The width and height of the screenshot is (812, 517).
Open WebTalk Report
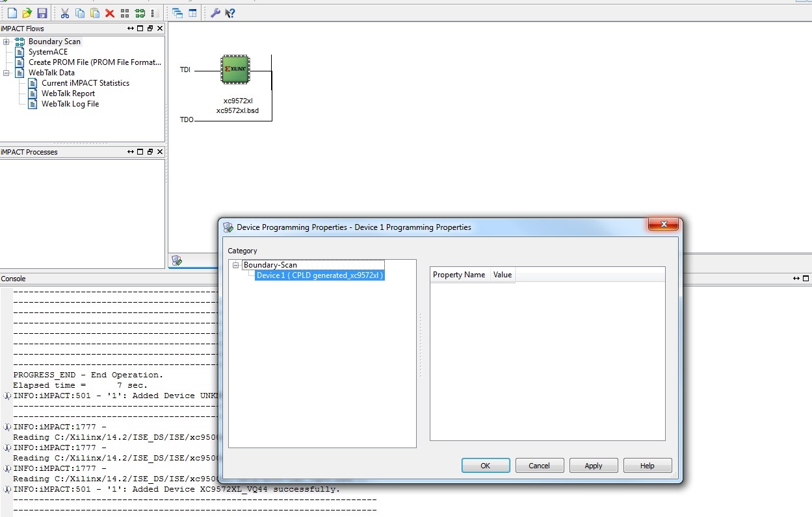coord(68,94)
